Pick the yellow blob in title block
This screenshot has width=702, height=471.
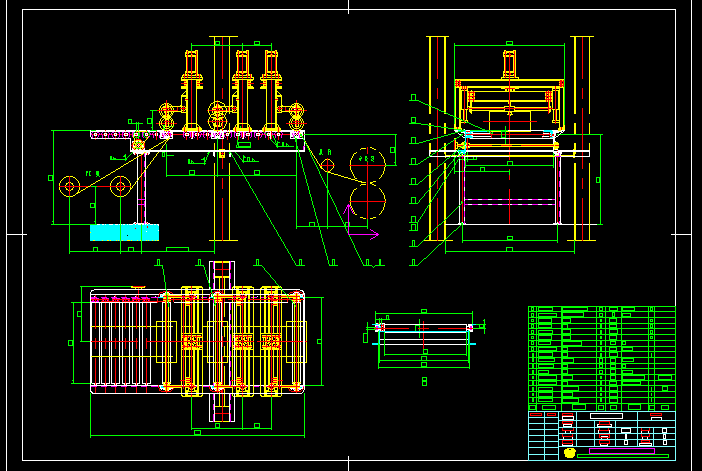coord(570,452)
